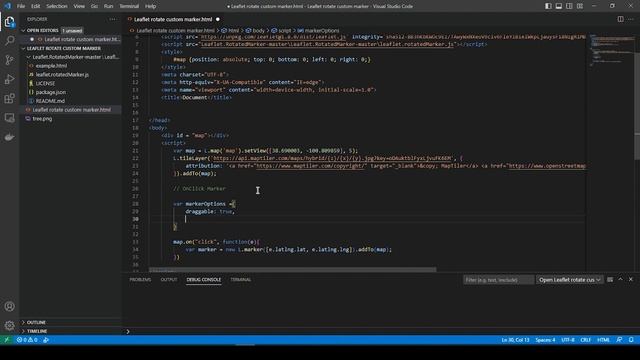Click the Ln 30, Col 13 status entry
This screenshot has width=640, height=360.
coord(515,340)
